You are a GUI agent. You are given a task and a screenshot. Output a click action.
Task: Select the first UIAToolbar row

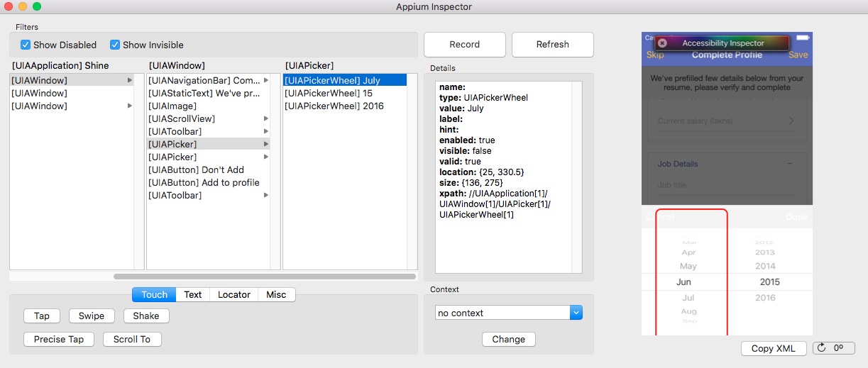(x=209, y=131)
